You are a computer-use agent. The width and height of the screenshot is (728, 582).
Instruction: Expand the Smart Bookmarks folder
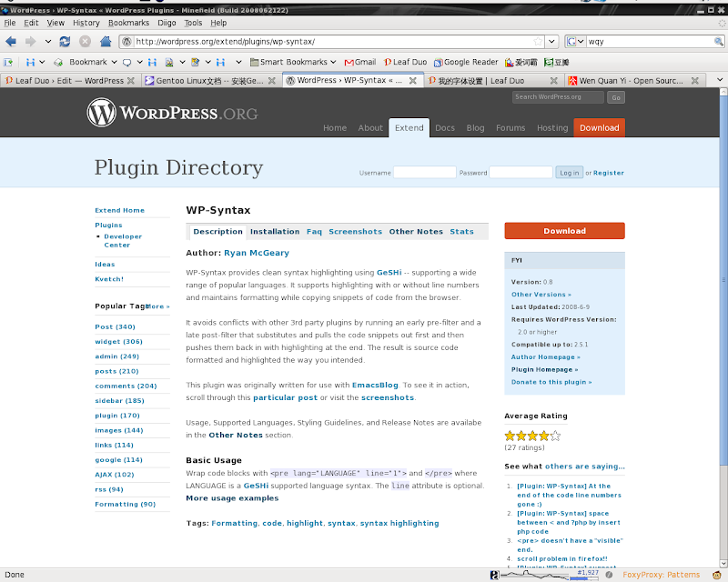coord(292,62)
